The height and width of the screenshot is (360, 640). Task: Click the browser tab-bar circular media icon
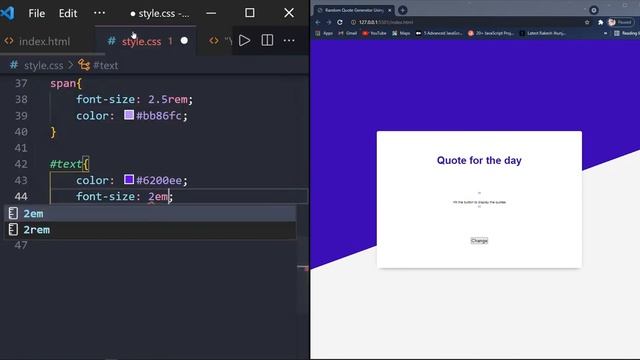click(594, 10)
